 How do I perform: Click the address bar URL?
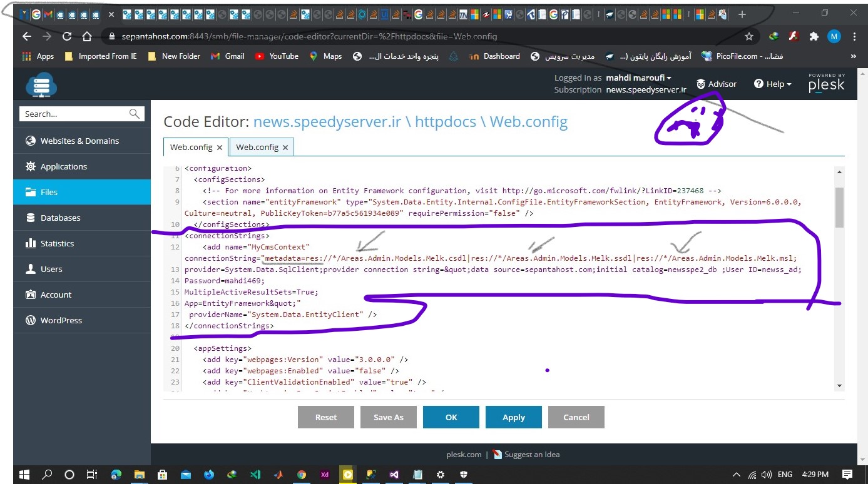309,36
